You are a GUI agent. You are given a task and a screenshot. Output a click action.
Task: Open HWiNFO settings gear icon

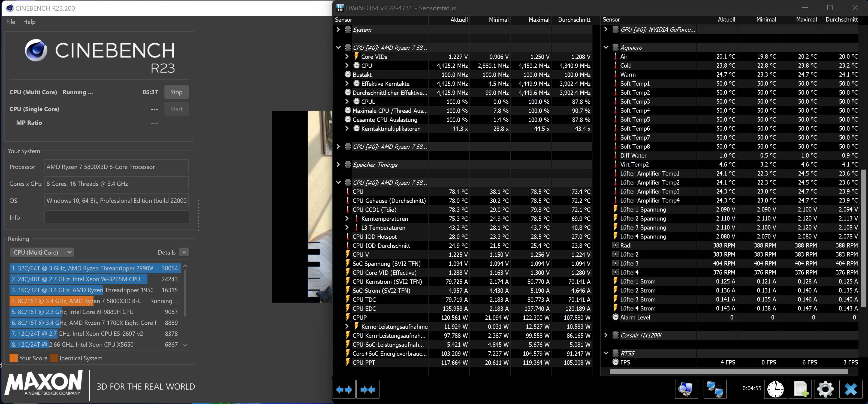click(825, 390)
